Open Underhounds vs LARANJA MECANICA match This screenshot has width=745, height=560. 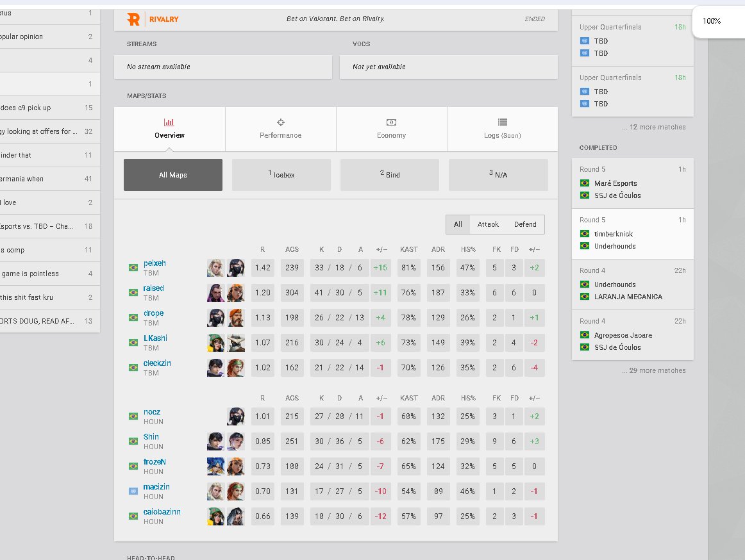632,284
